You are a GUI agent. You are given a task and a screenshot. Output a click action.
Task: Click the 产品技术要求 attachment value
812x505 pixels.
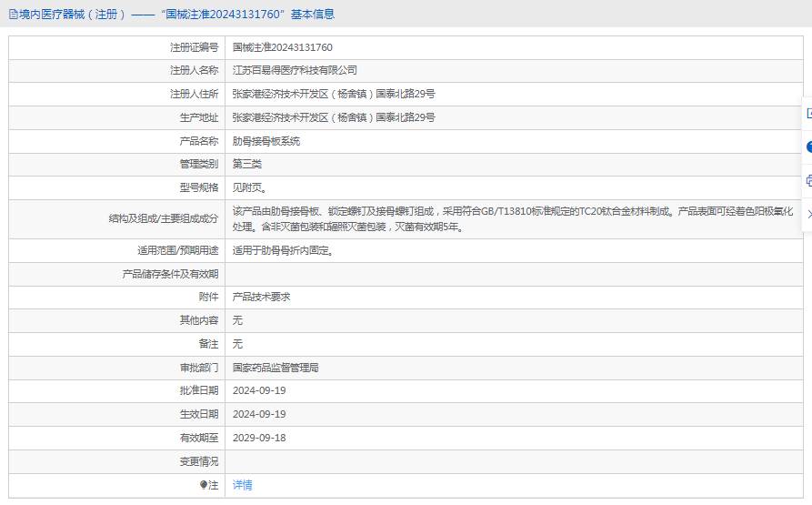click(x=262, y=298)
